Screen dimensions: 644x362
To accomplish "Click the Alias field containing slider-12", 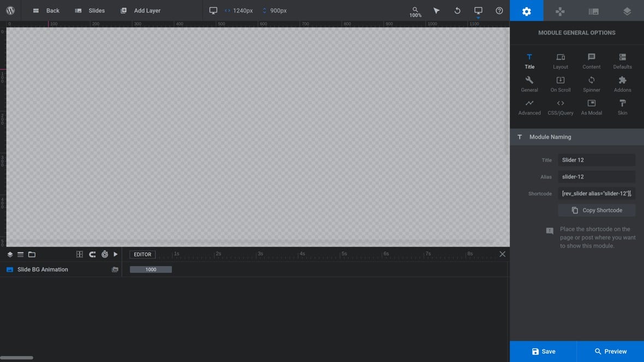I will tap(597, 177).
